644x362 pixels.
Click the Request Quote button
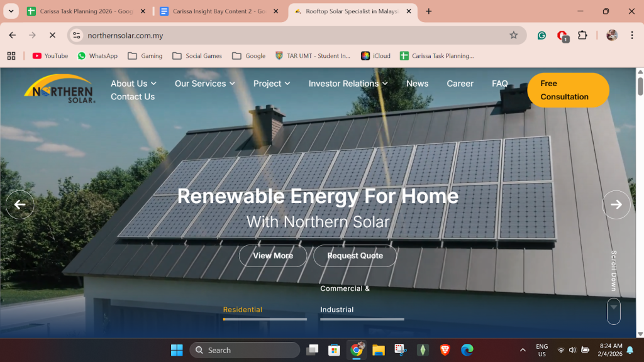(x=355, y=256)
